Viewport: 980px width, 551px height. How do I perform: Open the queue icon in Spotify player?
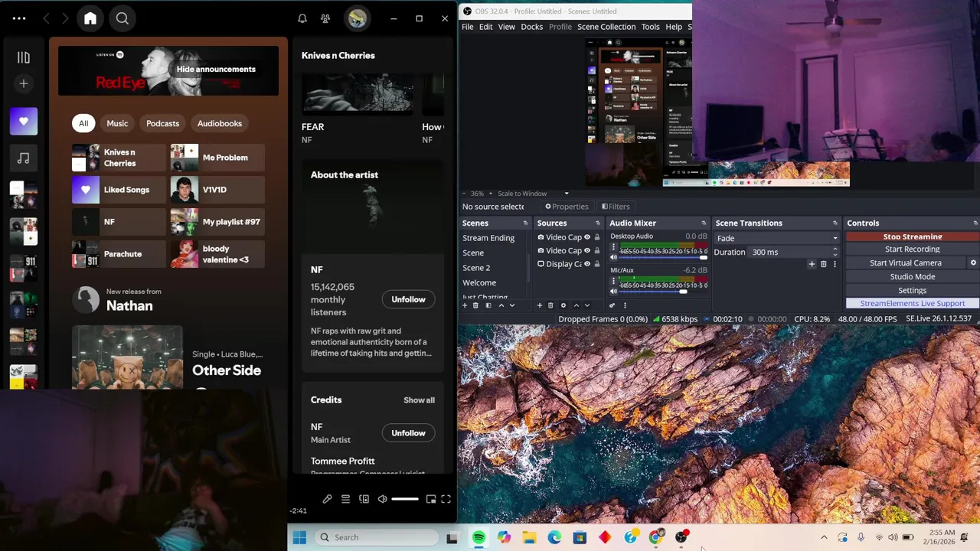(x=345, y=499)
